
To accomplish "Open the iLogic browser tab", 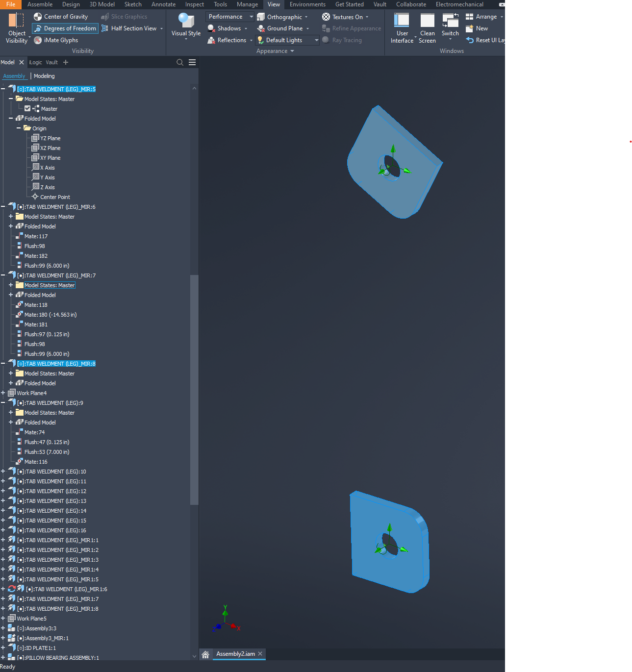I will (x=35, y=62).
